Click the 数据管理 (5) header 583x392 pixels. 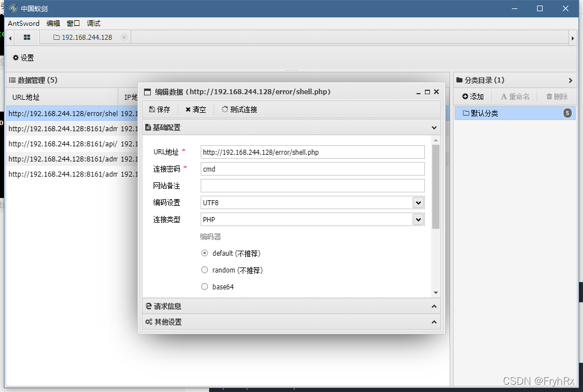tap(33, 80)
